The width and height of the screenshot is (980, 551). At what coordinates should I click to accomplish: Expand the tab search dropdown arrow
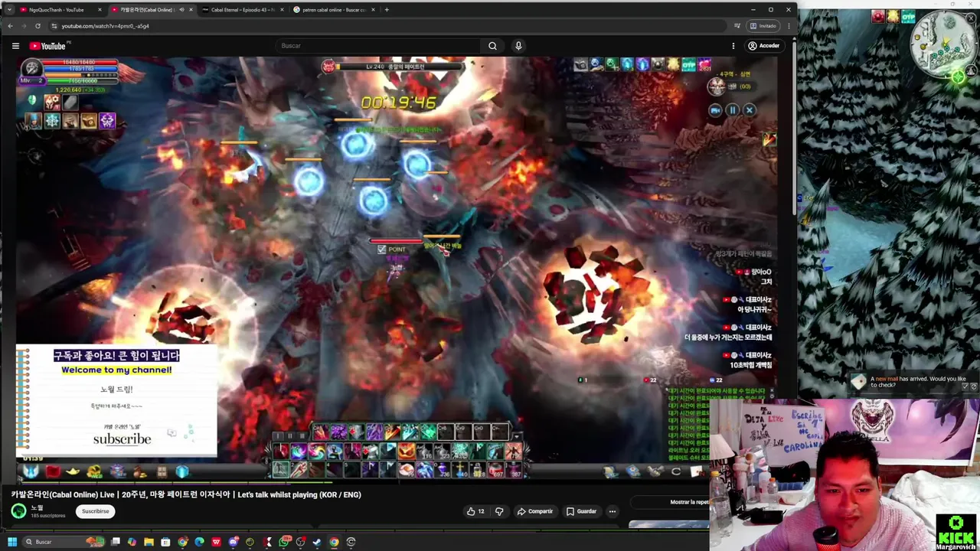tap(8, 10)
